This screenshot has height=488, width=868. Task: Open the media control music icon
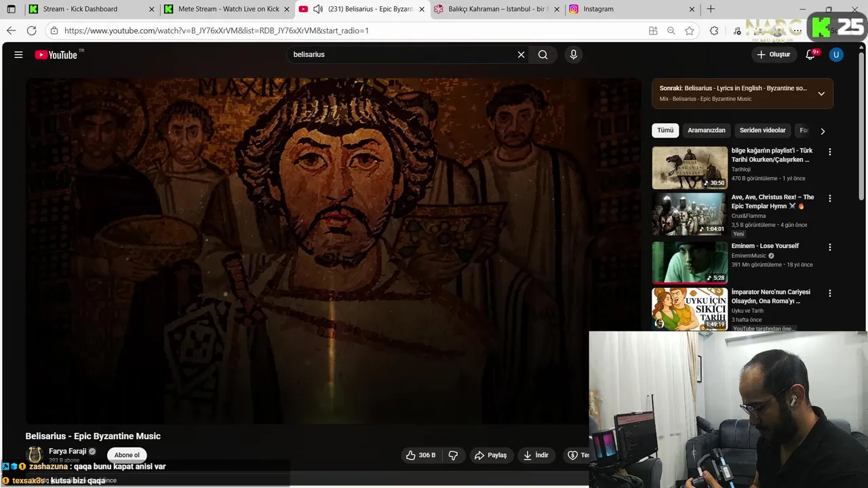(737, 30)
